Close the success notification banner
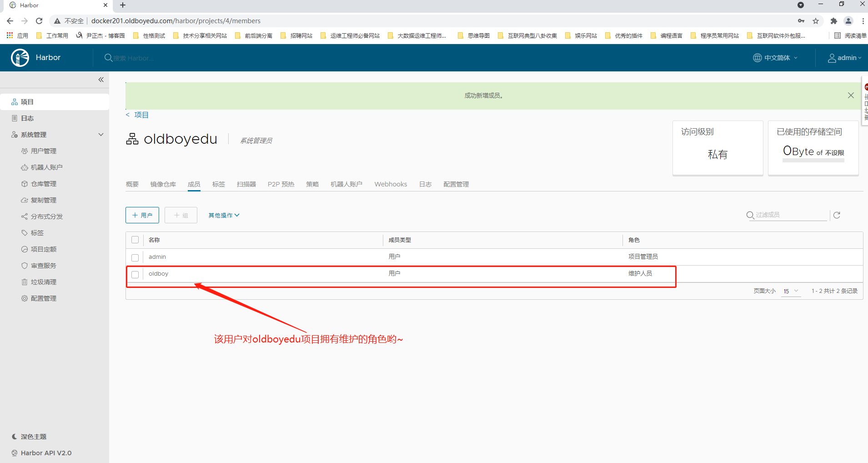 pyautogui.click(x=850, y=96)
